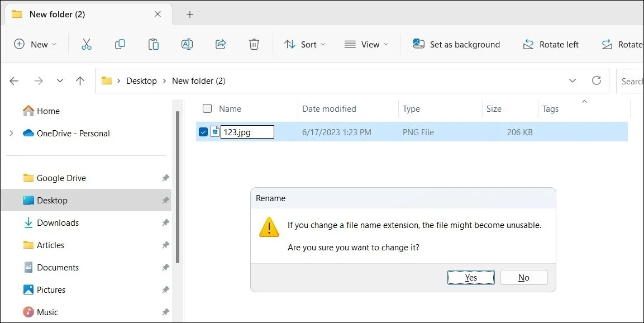Paste from the clipboard toolbar icon

[x=153, y=44]
